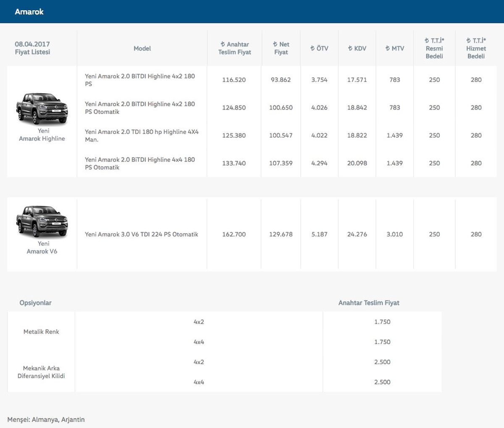This screenshot has height=428, width=504.
Task: Click the ÖTV value 4.294
Action: (x=319, y=163)
